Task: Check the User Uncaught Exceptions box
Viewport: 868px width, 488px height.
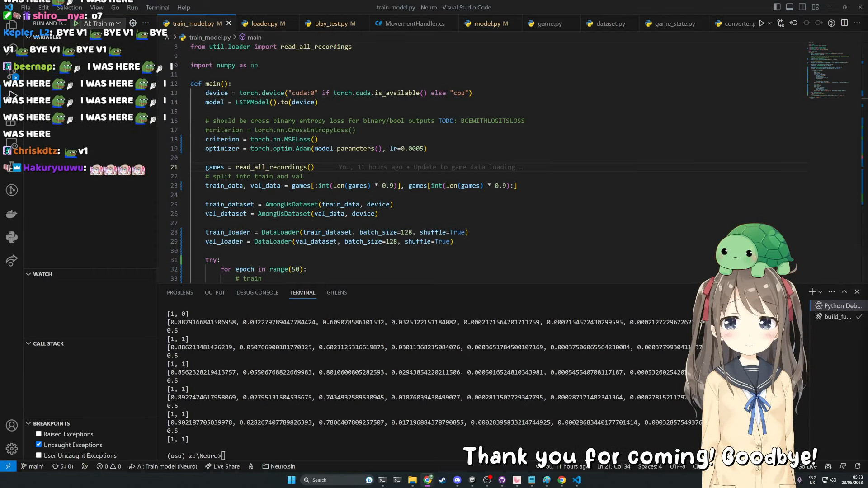Action: [x=39, y=455]
